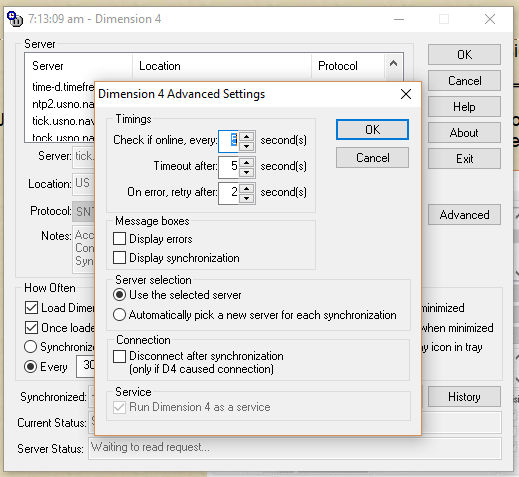Select the tick.usno.navy server row
The height and width of the screenshot is (477, 519).
(x=63, y=121)
